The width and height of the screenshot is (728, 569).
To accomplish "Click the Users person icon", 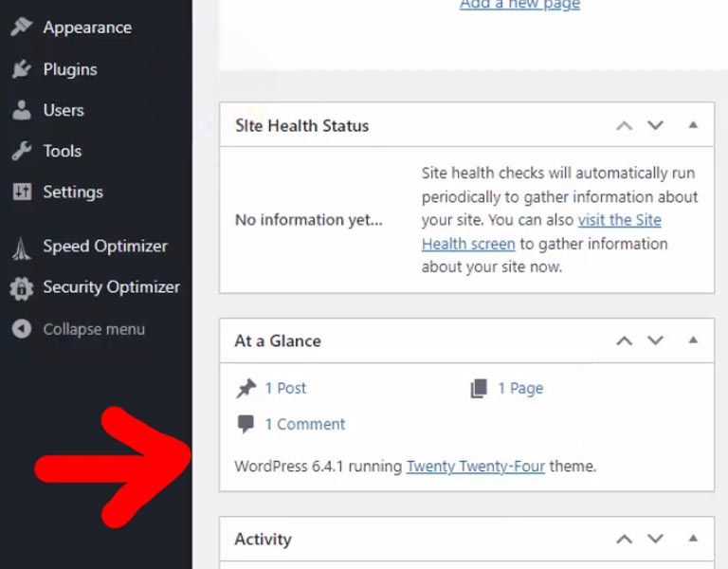I will (22, 110).
